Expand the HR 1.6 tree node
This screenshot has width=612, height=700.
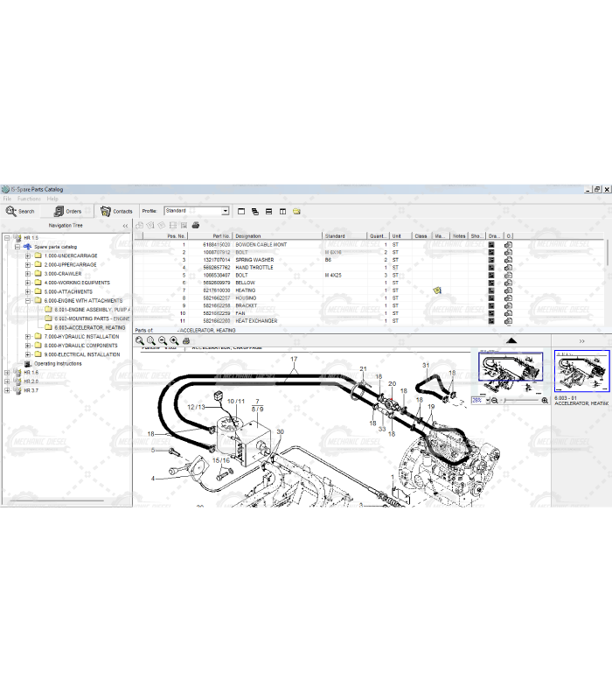click(x=7, y=373)
